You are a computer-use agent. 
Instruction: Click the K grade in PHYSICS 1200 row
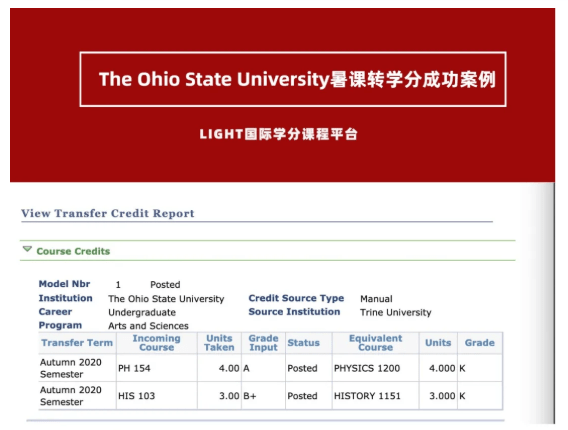[462, 368]
